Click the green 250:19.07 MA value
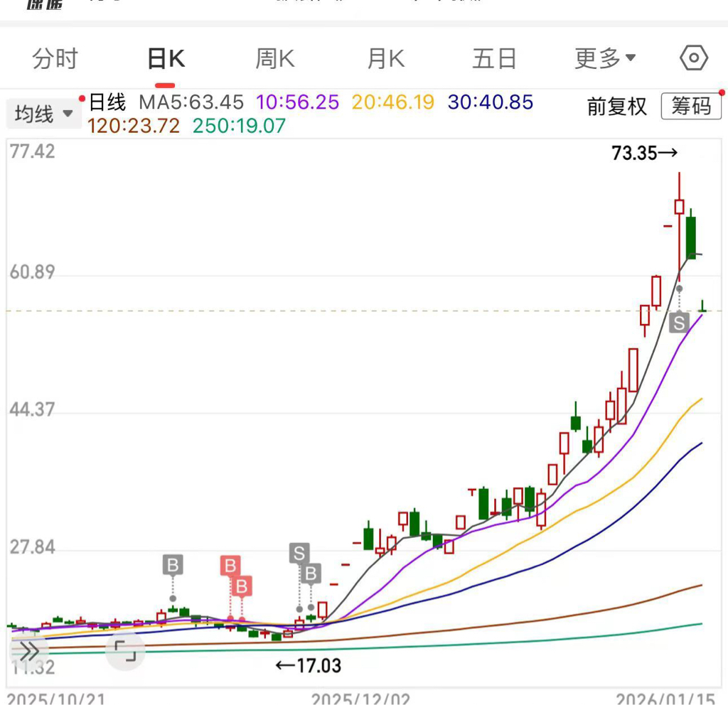Viewport: 728px width, 705px height. [239, 126]
